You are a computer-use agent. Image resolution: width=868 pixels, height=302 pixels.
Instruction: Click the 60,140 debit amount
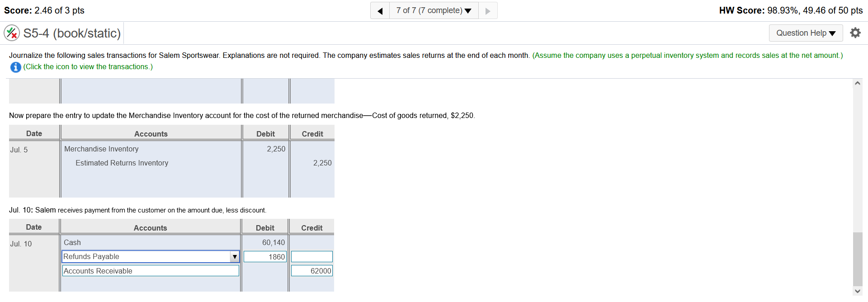click(x=274, y=242)
